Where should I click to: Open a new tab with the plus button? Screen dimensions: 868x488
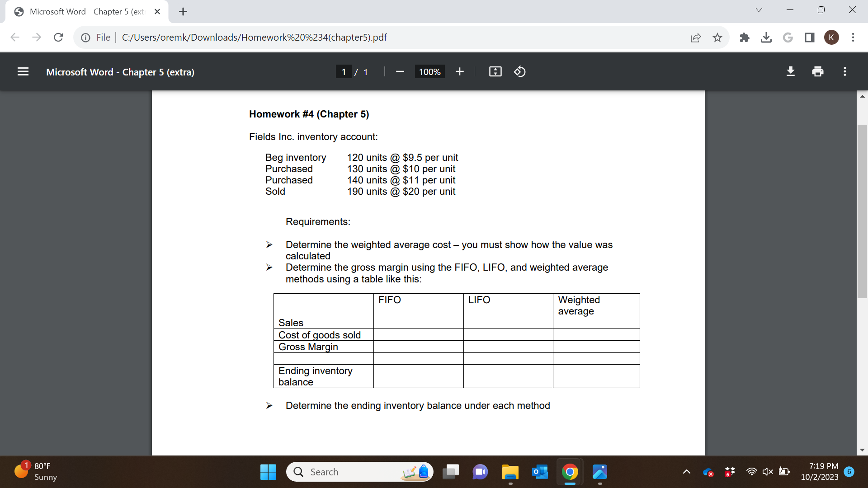point(183,11)
